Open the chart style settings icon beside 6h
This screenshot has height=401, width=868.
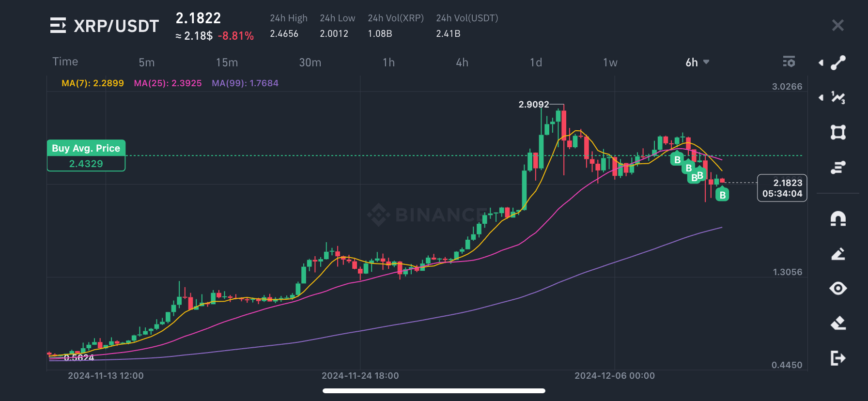(x=789, y=62)
